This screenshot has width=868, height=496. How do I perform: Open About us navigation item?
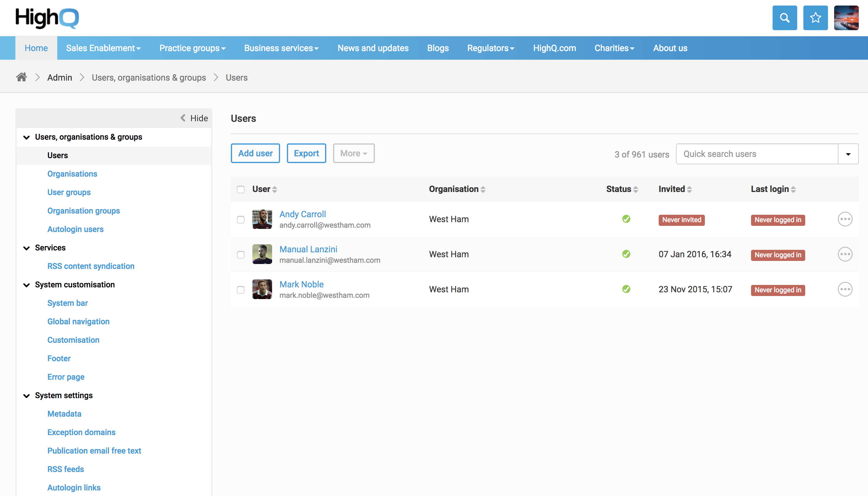tap(670, 48)
